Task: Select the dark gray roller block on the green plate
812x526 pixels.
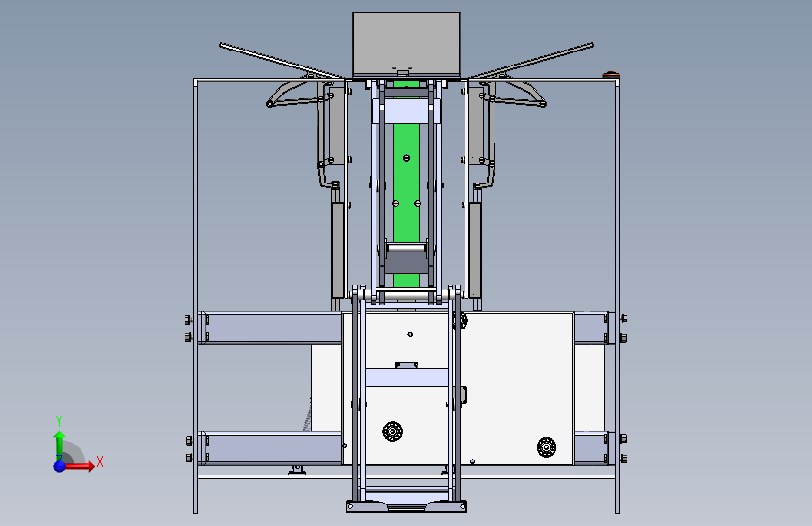Action: pyautogui.click(x=406, y=262)
